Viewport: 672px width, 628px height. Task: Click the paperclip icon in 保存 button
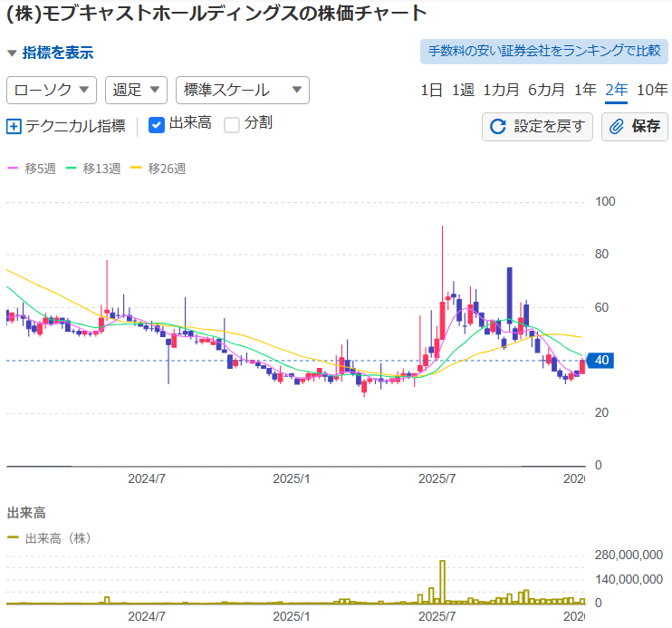point(617,127)
